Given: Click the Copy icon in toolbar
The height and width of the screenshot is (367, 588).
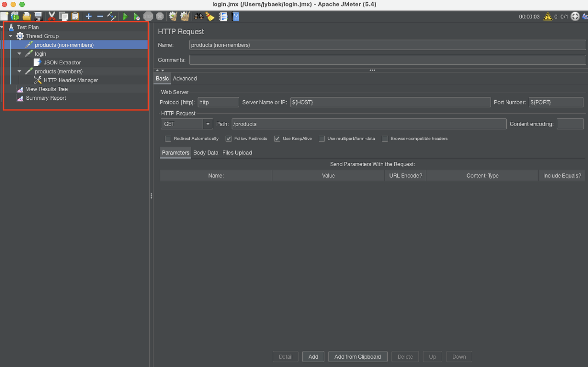Looking at the screenshot, I should (x=63, y=17).
